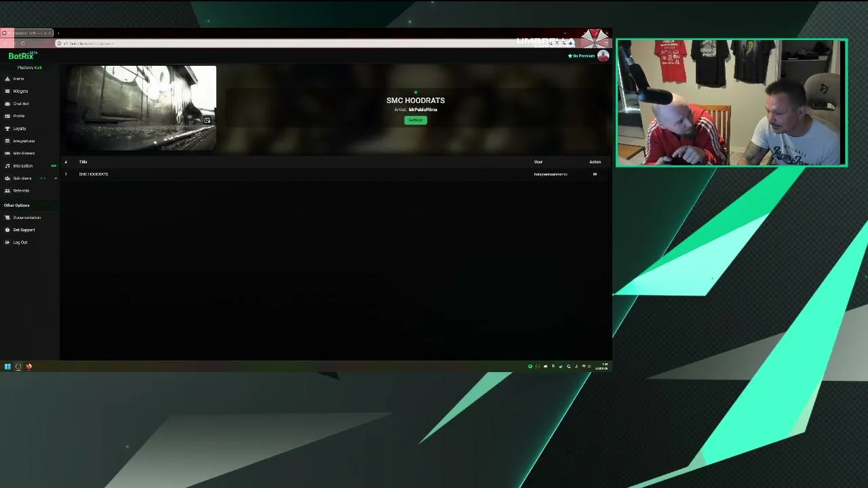Screen dimensions: 868x488
Task: Open the Alerts section in the sidebar
Action: coord(18,79)
